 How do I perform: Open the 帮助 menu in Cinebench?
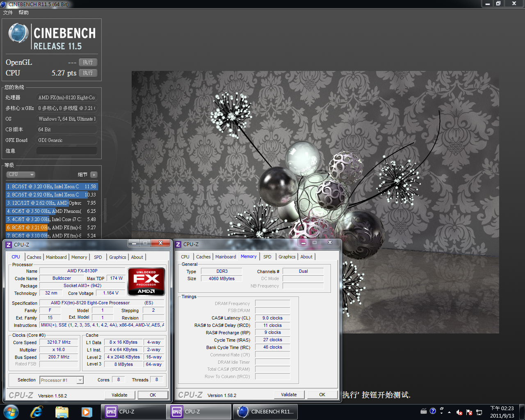(x=23, y=13)
